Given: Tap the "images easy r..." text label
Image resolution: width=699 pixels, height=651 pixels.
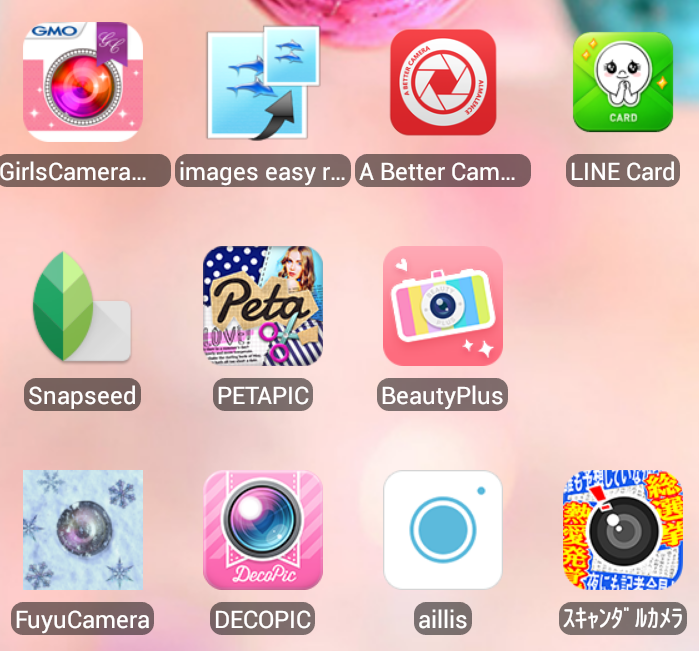Looking at the screenshot, I should [263, 171].
